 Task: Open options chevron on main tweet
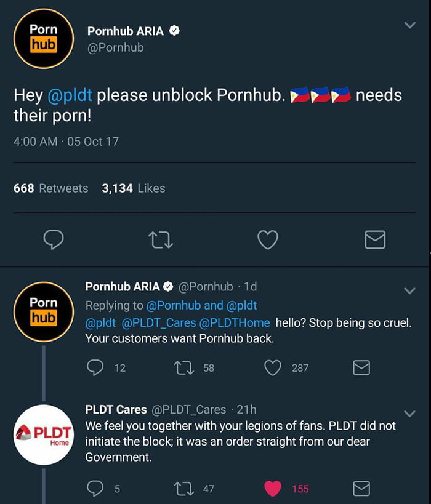(409, 25)
